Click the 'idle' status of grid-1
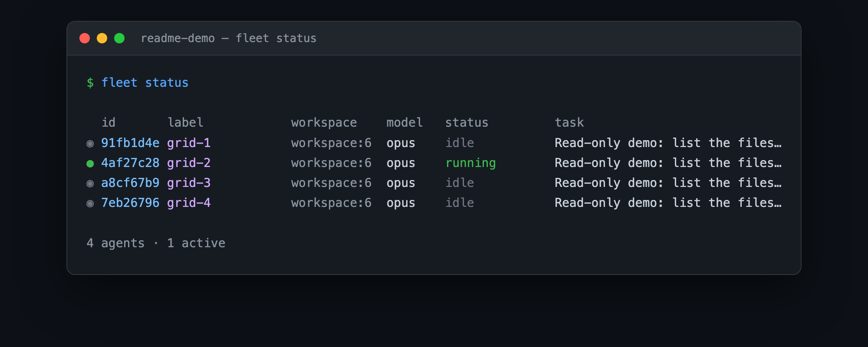The width and height of the screenshot is (868, 347). 460,143
